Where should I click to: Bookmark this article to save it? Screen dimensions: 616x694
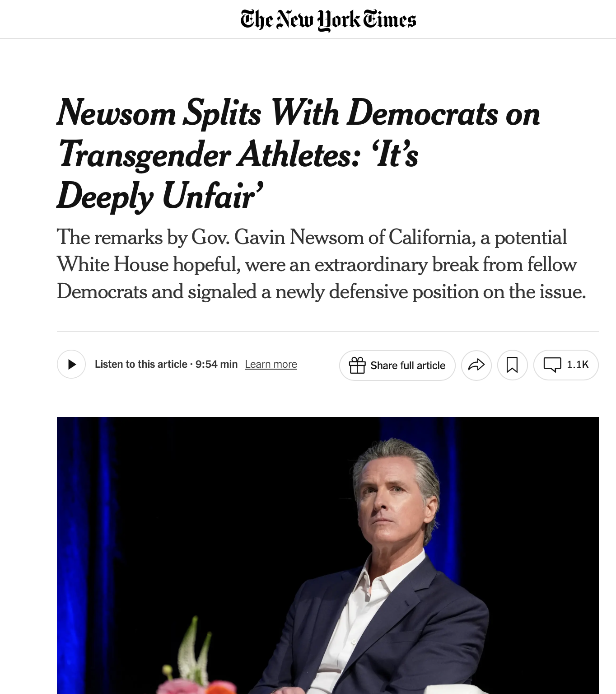(x=512, y=365)
